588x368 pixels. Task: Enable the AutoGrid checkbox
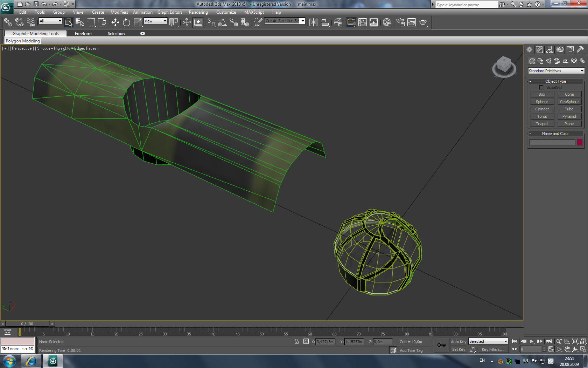[x=541, y=88]
